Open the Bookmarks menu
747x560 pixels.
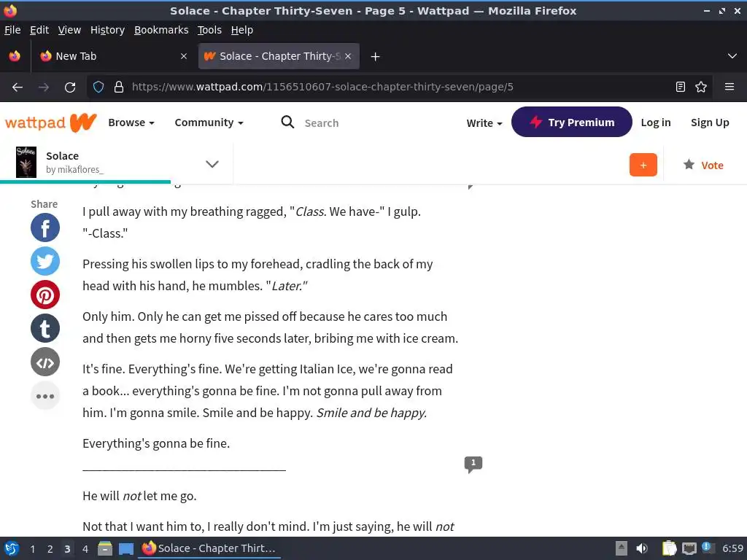tap(161, 30)
